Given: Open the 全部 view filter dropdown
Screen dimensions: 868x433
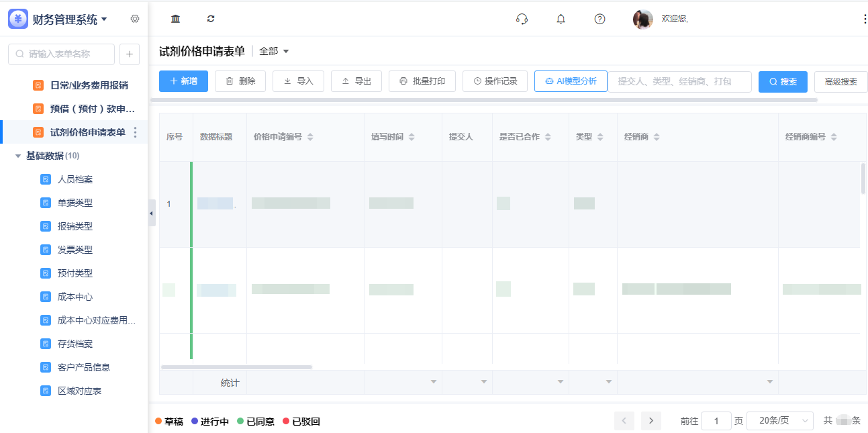Looking at the screenshot, I should [x=274, y=51].
